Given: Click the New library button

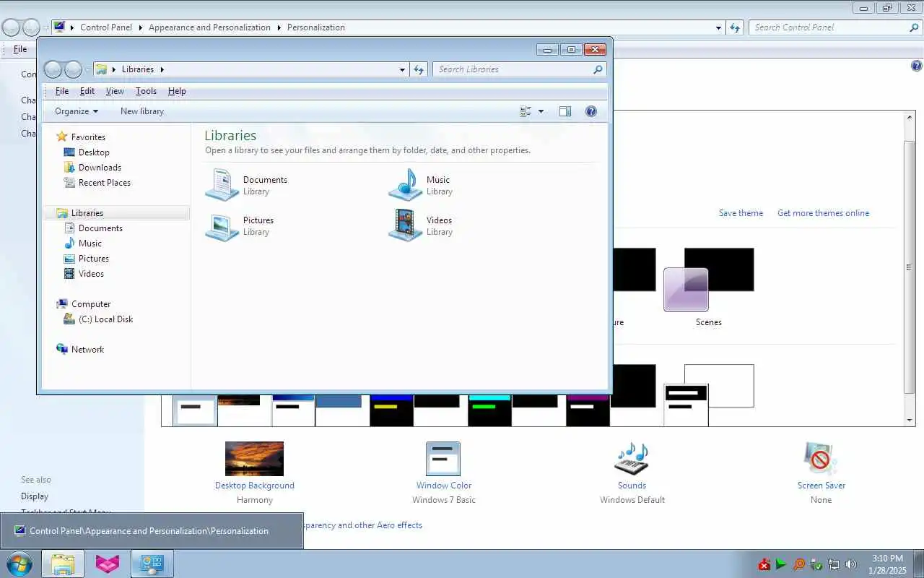Looking at the screenshot, I should point(142,111).
